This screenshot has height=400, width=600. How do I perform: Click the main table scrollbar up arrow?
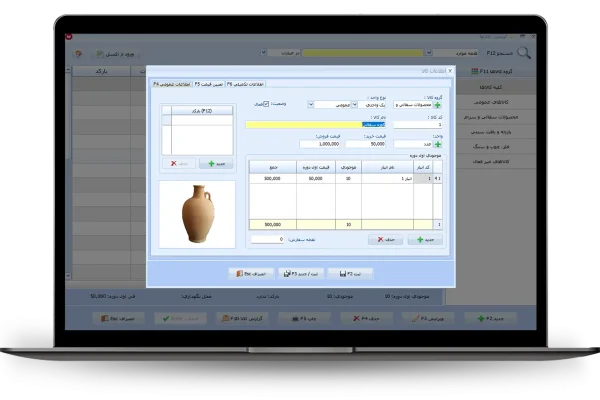[x=68, y=70]
